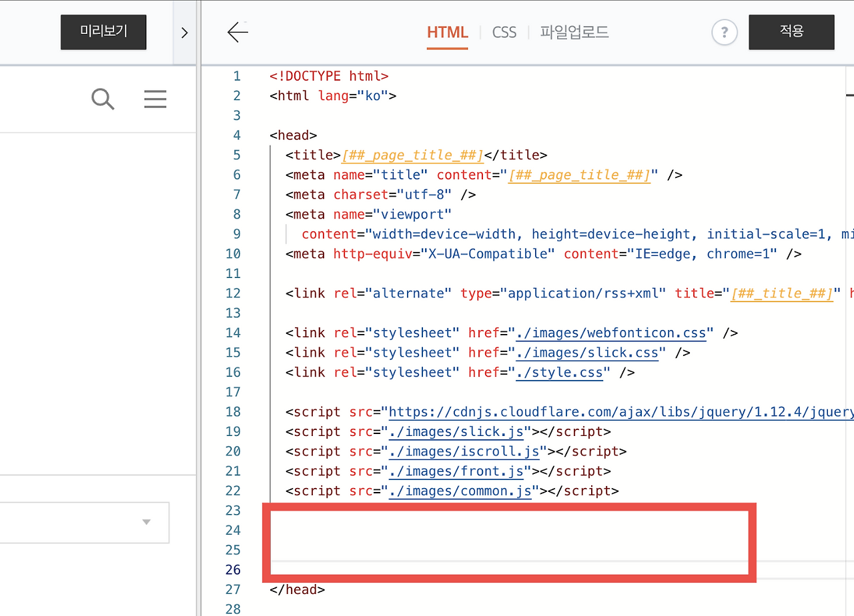Click the [##_title_##] placeholder on line 12
The width and height of the screenshot is (854, 616).
tap(781, 293)
